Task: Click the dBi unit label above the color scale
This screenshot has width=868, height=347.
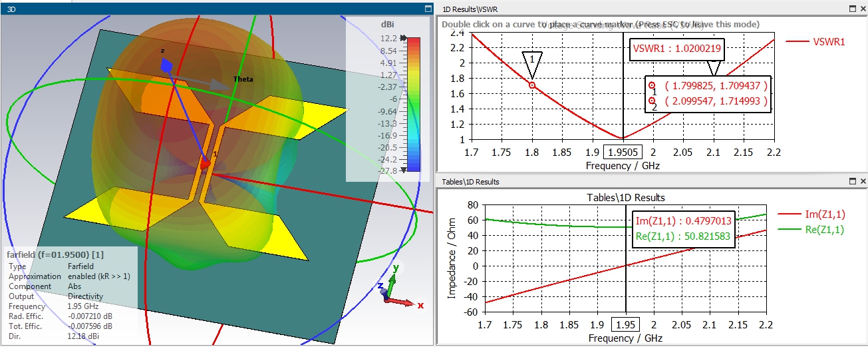Action: point(388,24)
